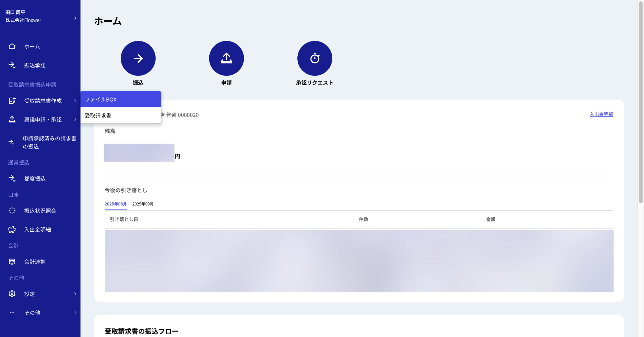644x337 pixels.
Task: Expand the 受取請求書作成 submenu chevron
Action: pyautogui.click(x=75, y=101)
